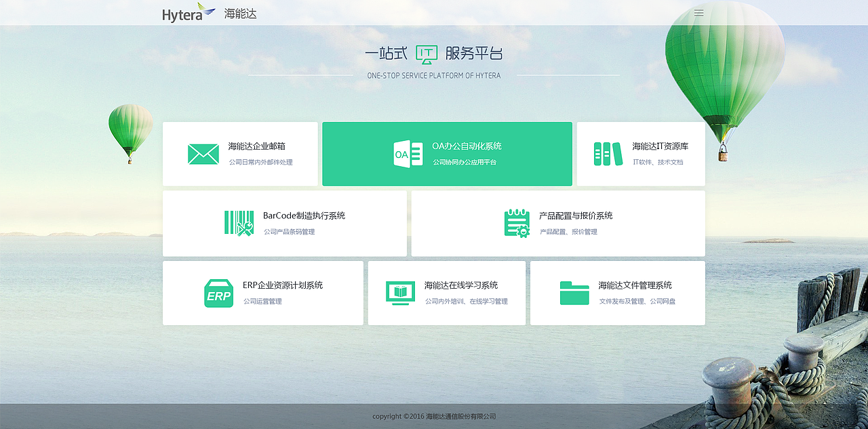Click the small IT monitor icon in the title

(x=427, y=54)
